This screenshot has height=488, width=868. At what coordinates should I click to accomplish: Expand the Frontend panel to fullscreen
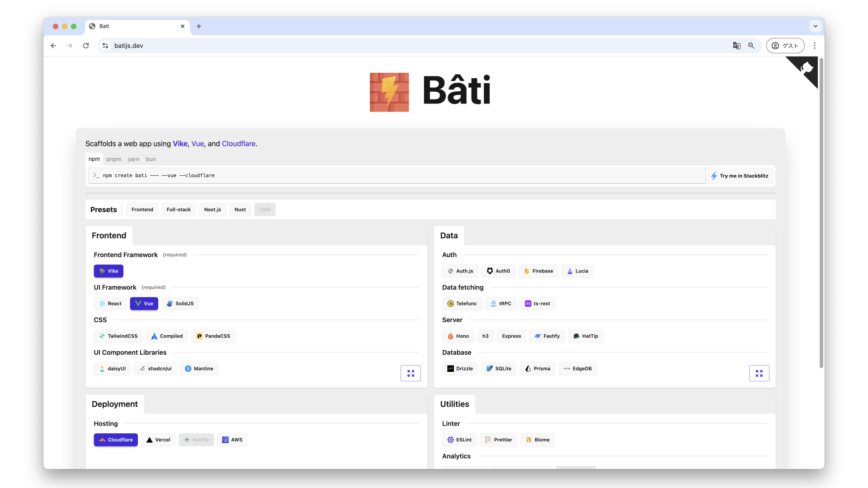pos(410,373)
